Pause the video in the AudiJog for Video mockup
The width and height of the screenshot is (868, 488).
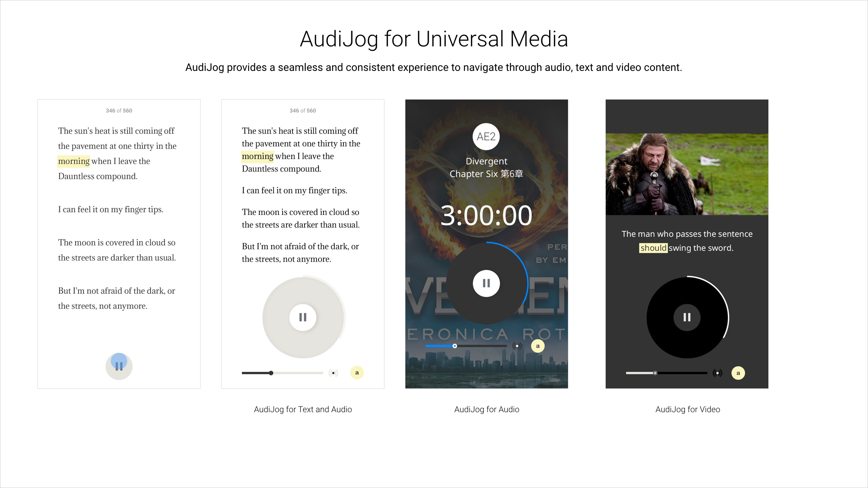point(687,318)
